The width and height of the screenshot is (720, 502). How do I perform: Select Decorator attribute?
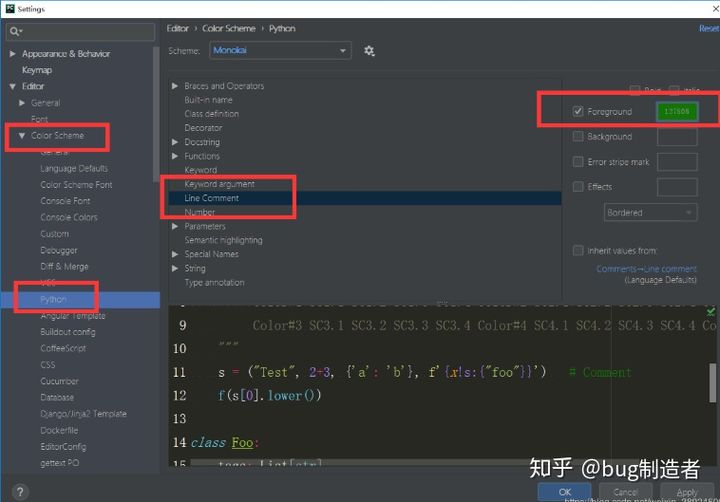tap(203, 128)
